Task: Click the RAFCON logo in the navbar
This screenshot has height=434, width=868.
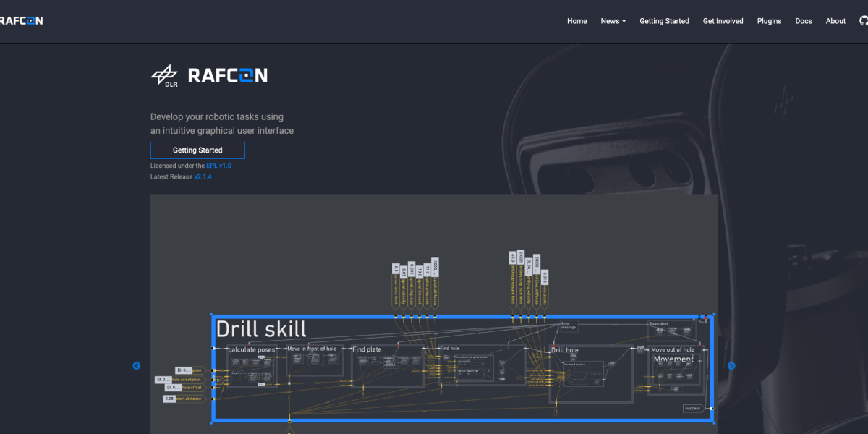Action: point(21,20)
